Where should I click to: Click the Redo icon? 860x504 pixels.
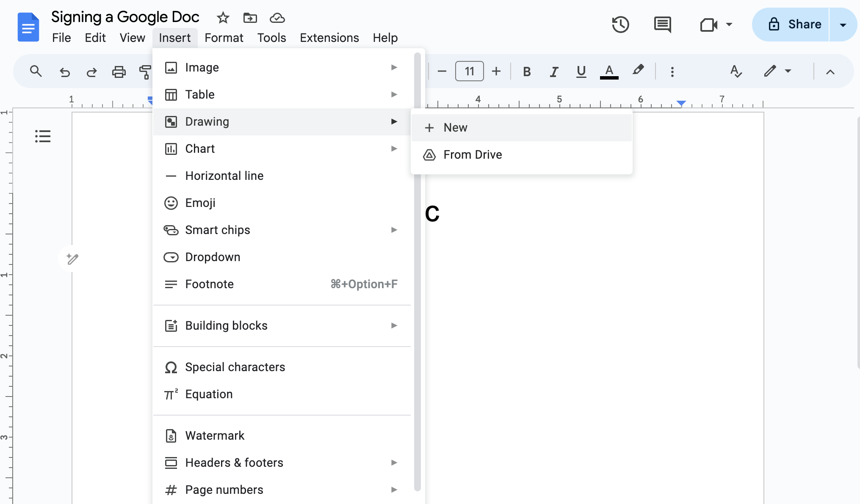(91, 72)
